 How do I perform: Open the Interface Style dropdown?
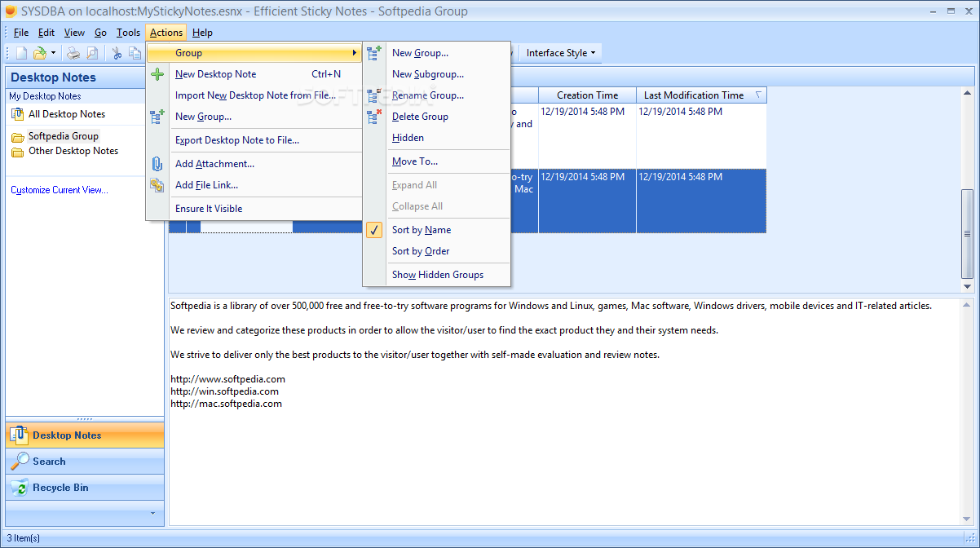[561, 53]
